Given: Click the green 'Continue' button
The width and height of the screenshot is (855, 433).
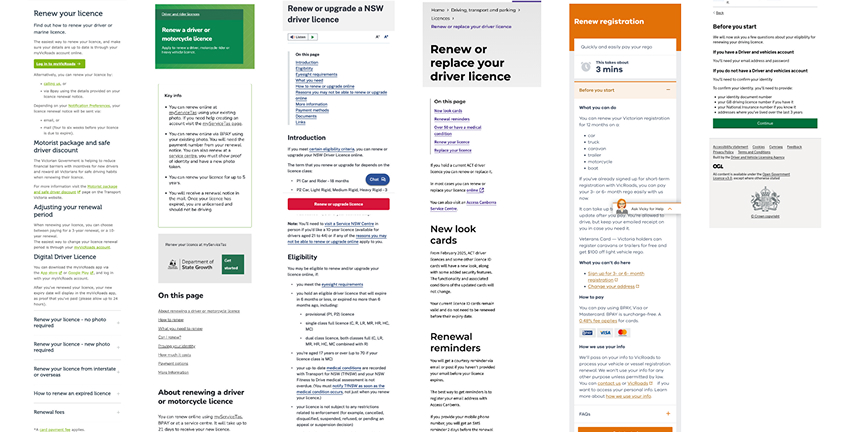Looking at the screenshot, I should pyautogui.click(x=764, y=123).
